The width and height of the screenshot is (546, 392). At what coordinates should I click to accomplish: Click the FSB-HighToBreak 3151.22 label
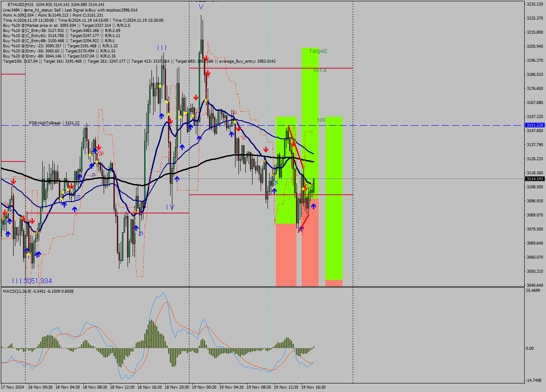54,123
